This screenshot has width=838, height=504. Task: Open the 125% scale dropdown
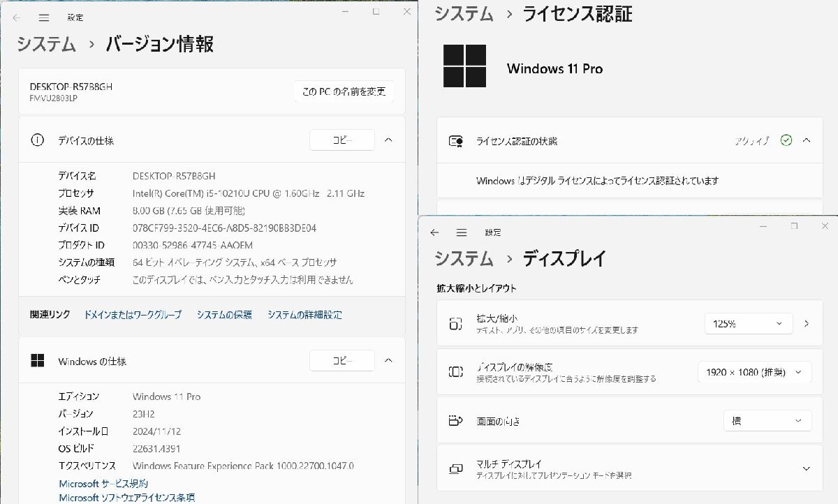749,324
